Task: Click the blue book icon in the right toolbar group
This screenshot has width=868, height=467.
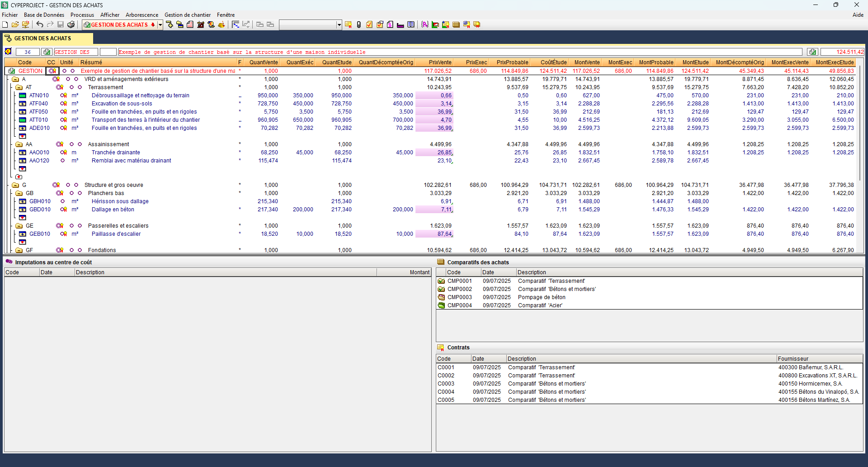Action: (x=410, y=24)
